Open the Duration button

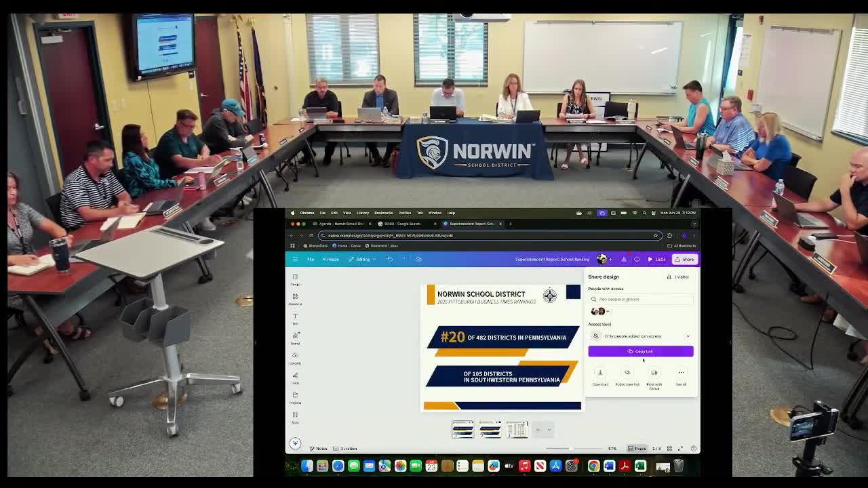click(347, 448)
